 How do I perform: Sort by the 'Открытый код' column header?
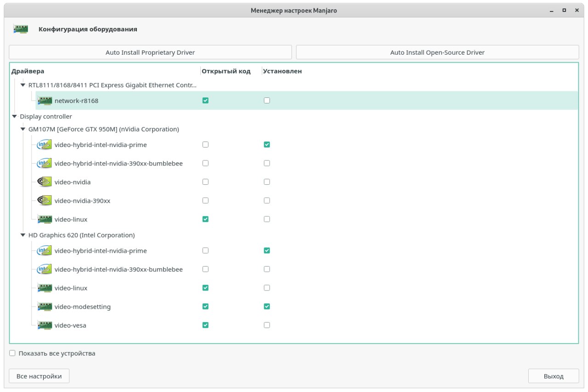(226, 71)
